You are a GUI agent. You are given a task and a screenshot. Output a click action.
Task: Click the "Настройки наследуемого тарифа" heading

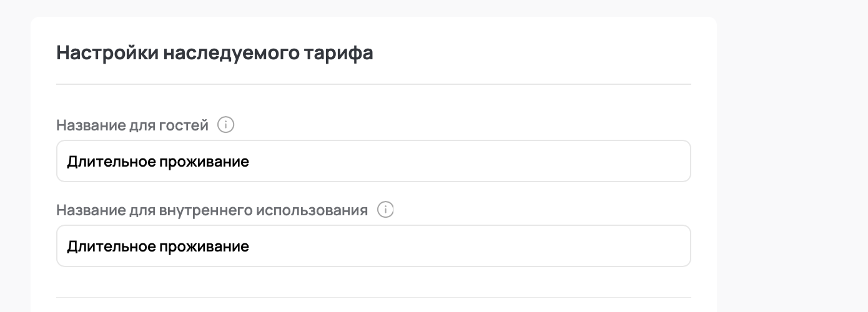215,53
